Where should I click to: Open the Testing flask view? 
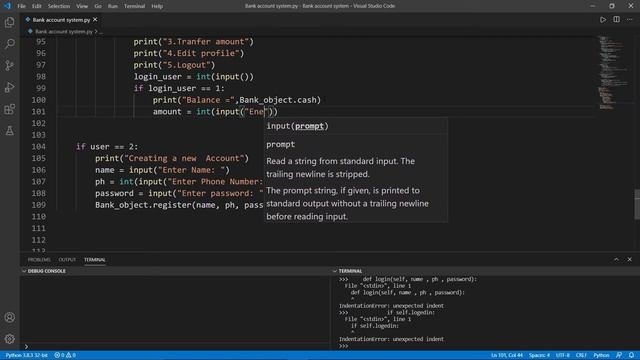coord(9,131)
